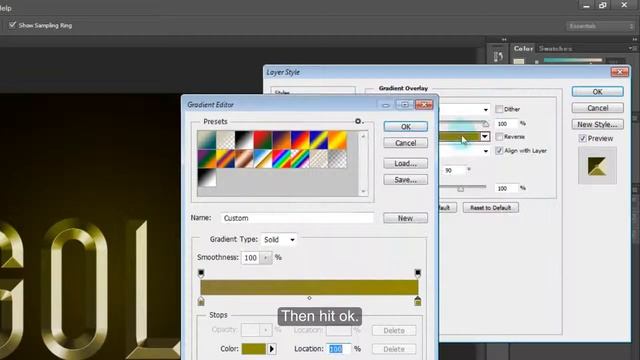Choose the Violet, Orange gradient preset
The image size is (640, 360).
tap(282, 140)
